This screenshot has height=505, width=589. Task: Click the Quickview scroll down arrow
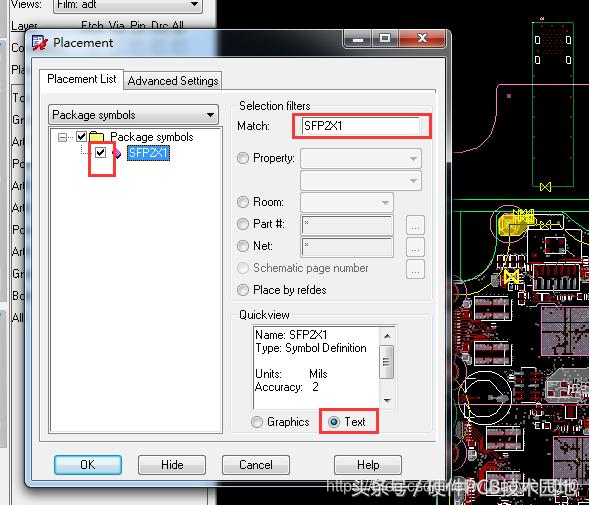click(387, 401)
